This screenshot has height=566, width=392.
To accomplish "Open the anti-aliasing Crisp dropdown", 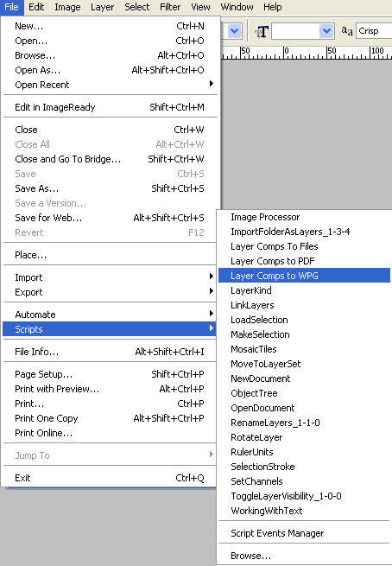I will [374, 31].
